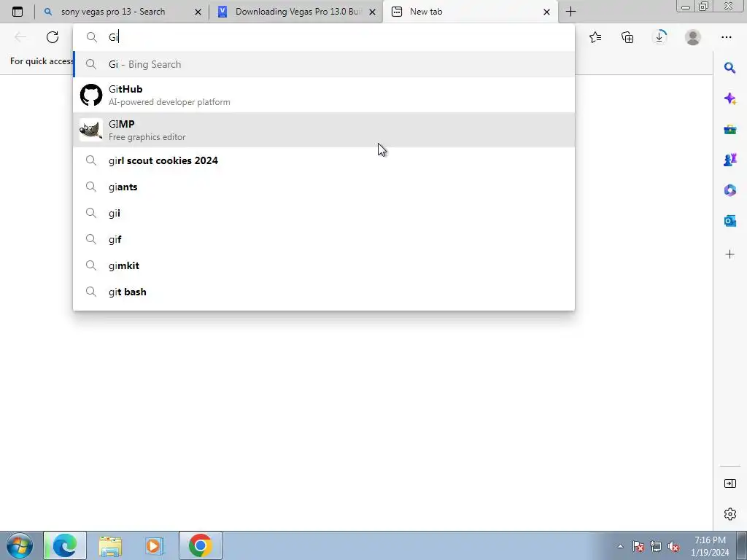Switch to the sony vegas pro 13 Search tab

(x=123, y=12)
